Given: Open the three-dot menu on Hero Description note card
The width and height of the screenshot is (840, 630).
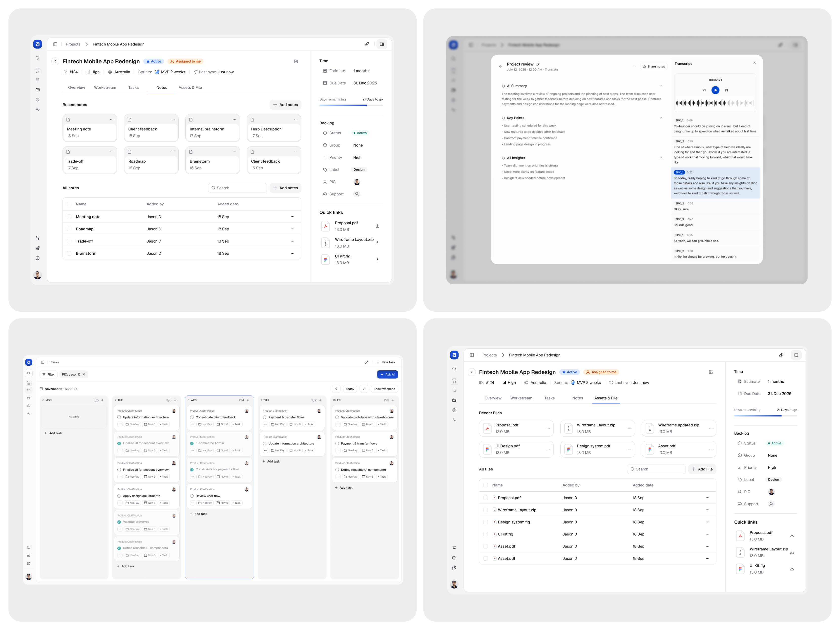Looking at the screenshot, I should (295, 120).
